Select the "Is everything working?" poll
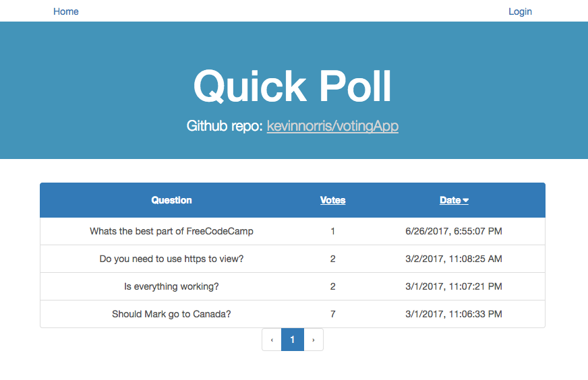The image size is (588, 380). (171, 286)
